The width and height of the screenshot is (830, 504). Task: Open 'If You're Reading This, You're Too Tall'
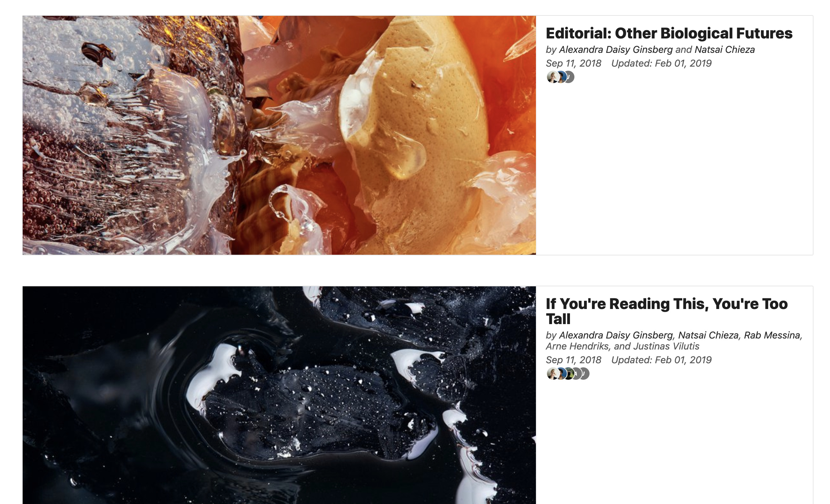tap(666, 311)
